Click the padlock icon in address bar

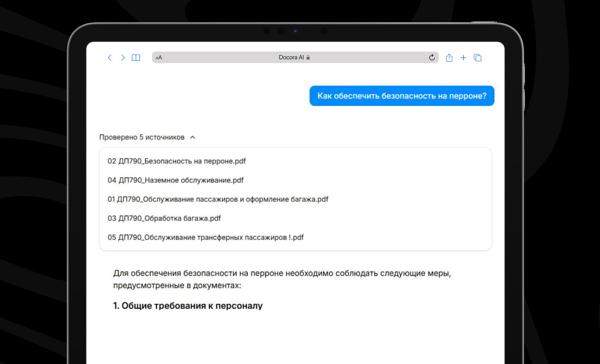pyautogui.click(x=308, y=57)
